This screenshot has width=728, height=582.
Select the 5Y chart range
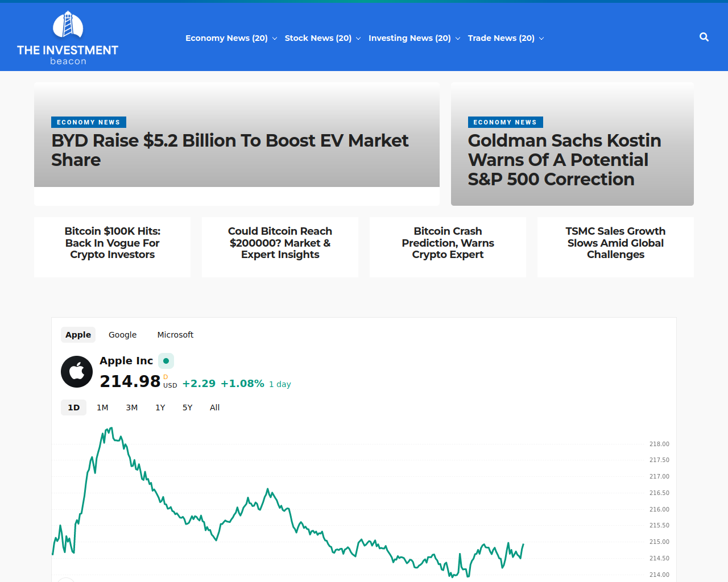[188, 408]
